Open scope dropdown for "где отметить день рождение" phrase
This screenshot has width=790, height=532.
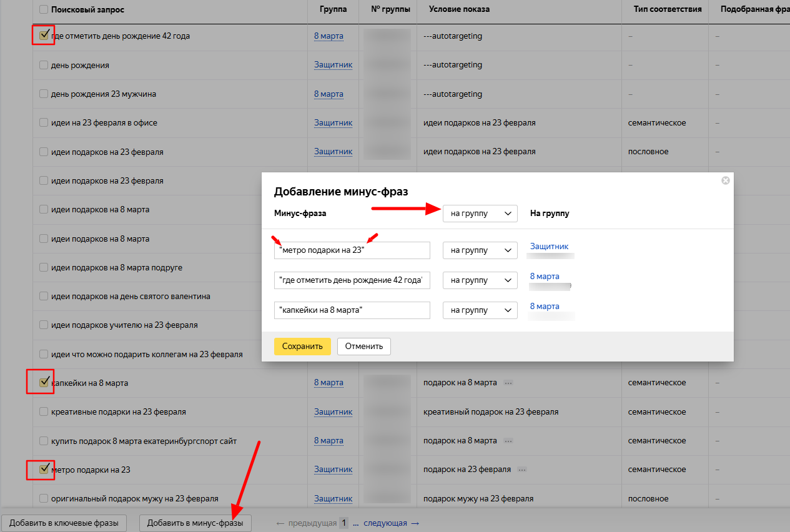point(480,280)
